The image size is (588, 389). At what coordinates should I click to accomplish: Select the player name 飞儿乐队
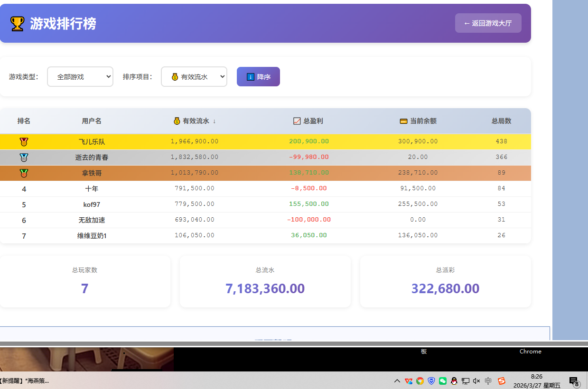coord(92,142)
